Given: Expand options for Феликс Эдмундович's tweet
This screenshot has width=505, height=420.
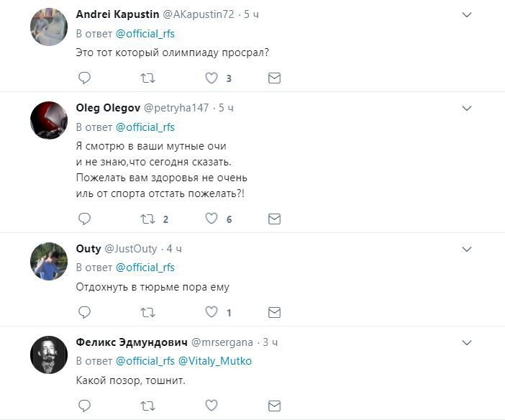Looking at the screenshot, I should [x=466, y=342].
